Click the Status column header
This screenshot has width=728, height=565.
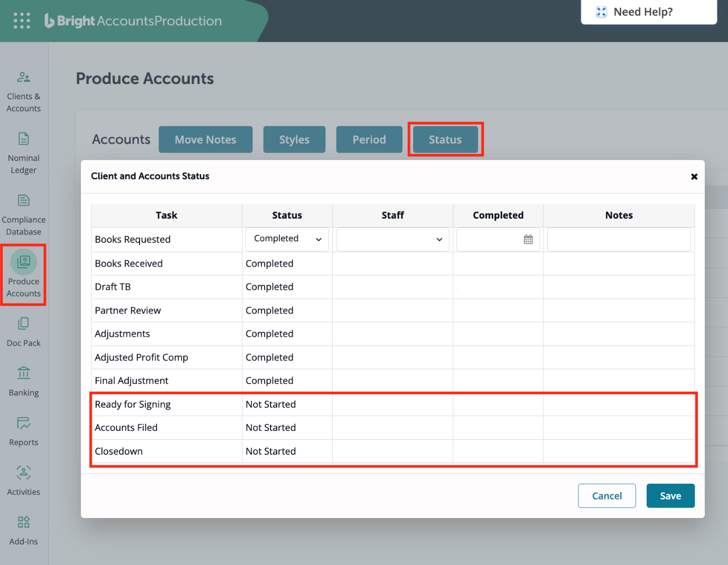pos(287,215)
